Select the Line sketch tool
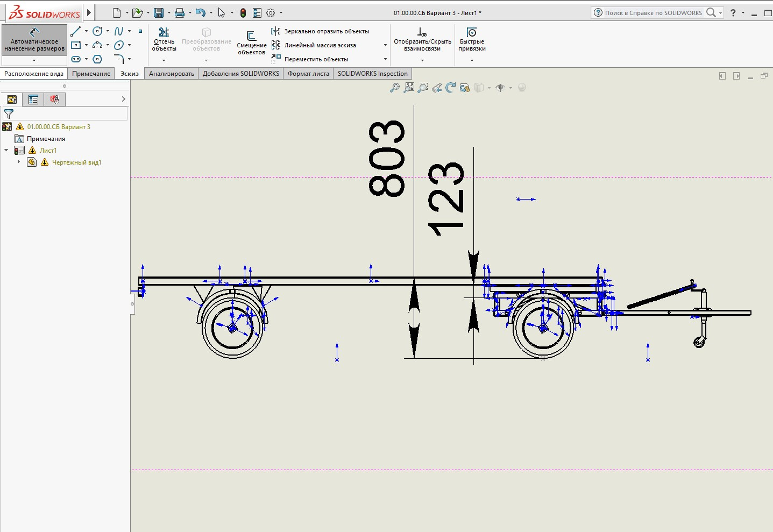Image resolution: width=773 pixels, height=532 pixels. [x=76, y=31]
